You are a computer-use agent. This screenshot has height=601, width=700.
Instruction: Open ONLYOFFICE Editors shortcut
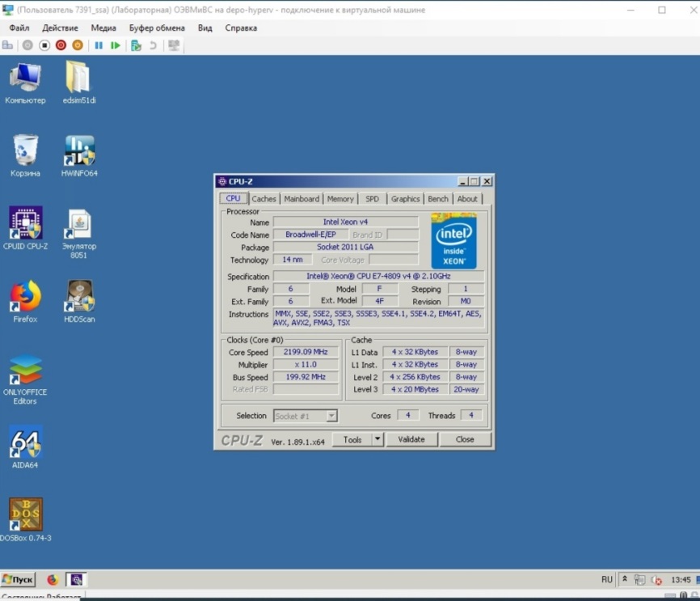25,379
